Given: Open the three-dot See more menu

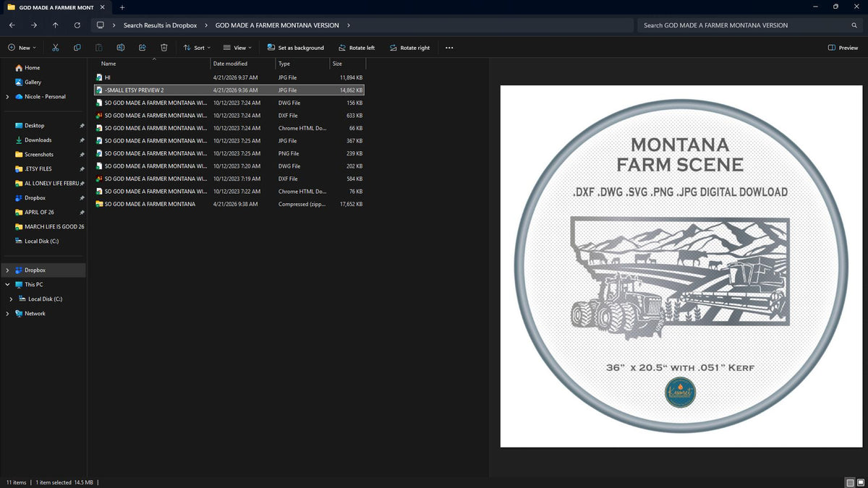Looking at the screenshot, I should 449,48.
